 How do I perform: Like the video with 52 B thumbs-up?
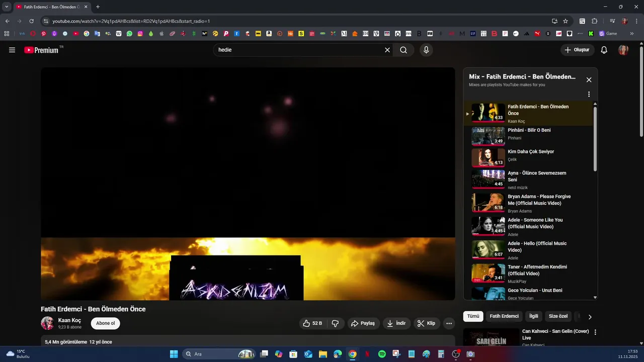[312, 323]
